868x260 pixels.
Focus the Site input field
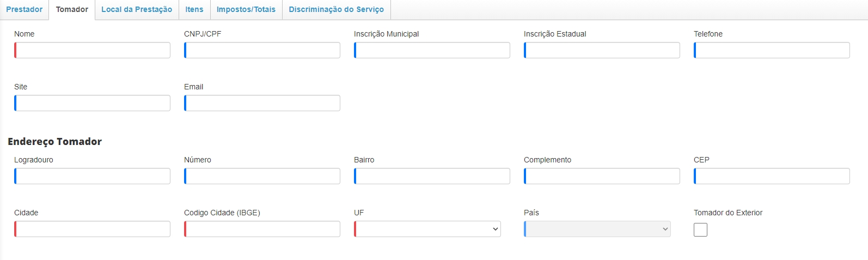93,103
